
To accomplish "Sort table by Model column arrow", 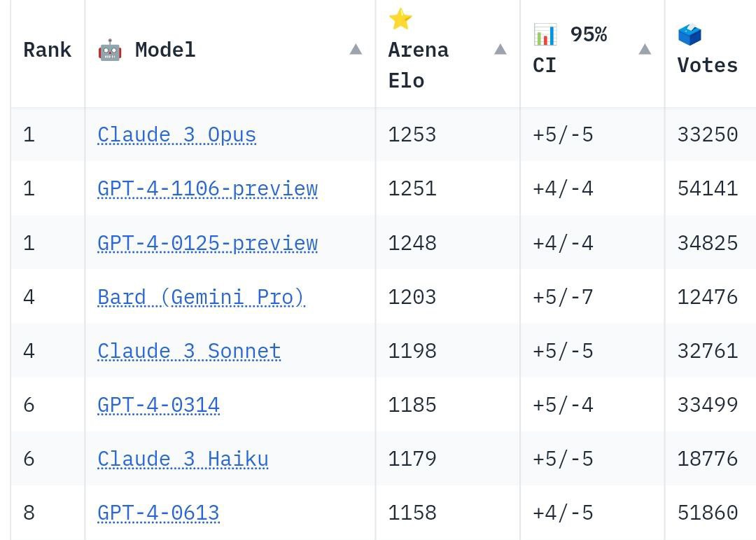I will [356, 49].
